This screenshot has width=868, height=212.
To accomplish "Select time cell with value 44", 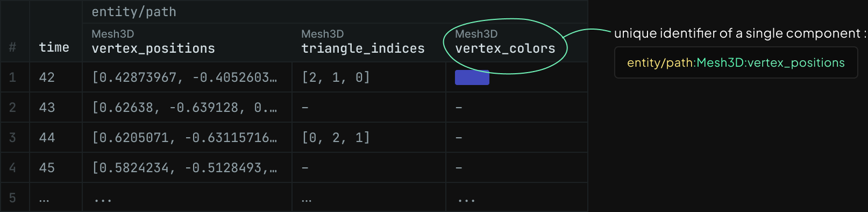I will point(55,138).
